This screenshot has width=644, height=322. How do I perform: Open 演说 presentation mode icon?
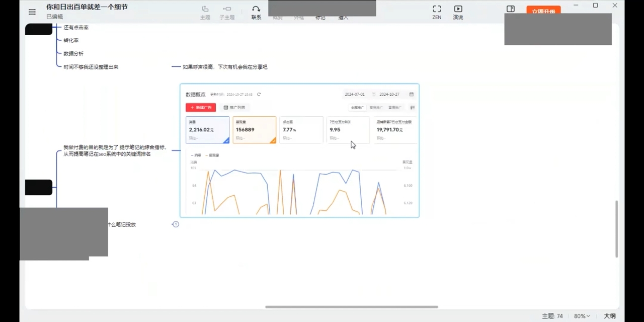coord(457,12)
